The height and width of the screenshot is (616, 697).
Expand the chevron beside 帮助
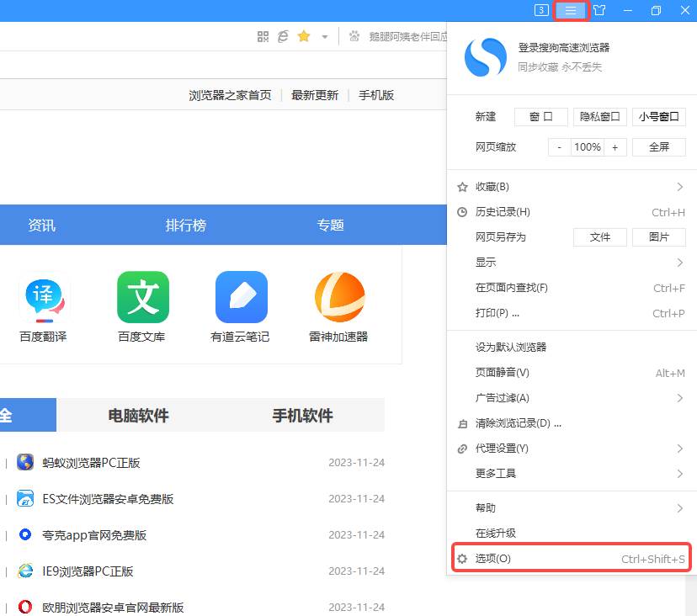(679, 508)
